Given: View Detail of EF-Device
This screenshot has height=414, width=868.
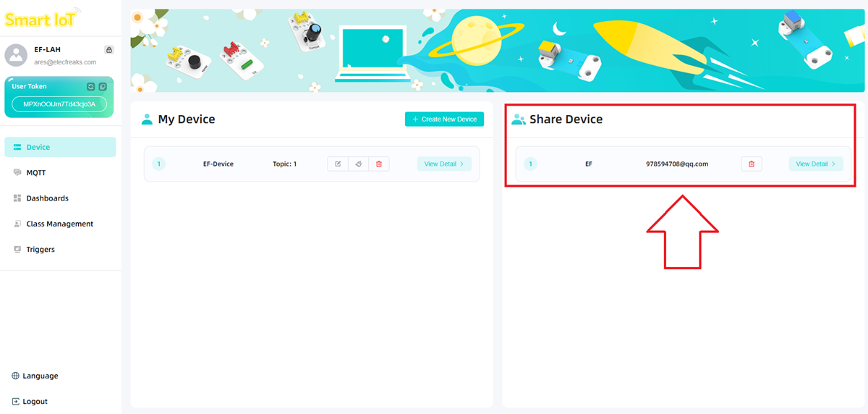Looking at the screenshot, I should [444, 164].
